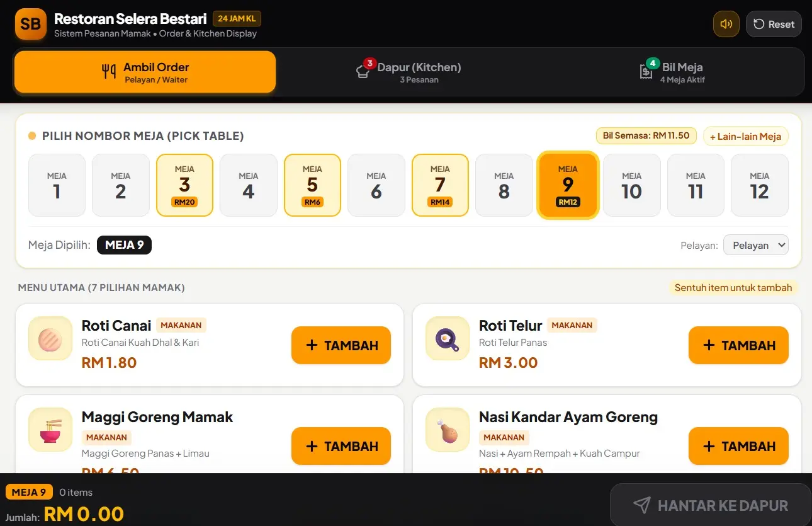Select table Meja 1
812x526 pixels.
pos(57,185)
